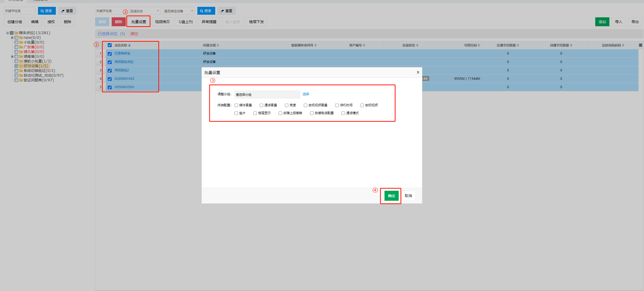Click the 请选择分组 input field
The width and height of the screenshot is (644, 291).
pos(267,94)
